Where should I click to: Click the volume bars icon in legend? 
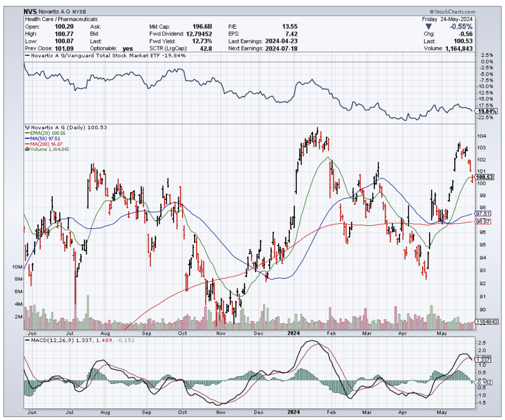click(27, 149)
